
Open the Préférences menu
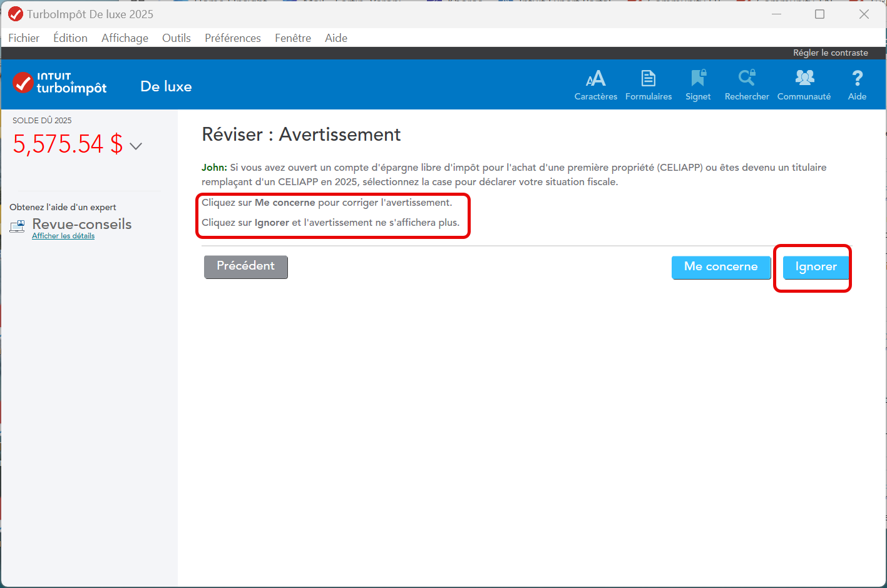[x=232, y=38]
